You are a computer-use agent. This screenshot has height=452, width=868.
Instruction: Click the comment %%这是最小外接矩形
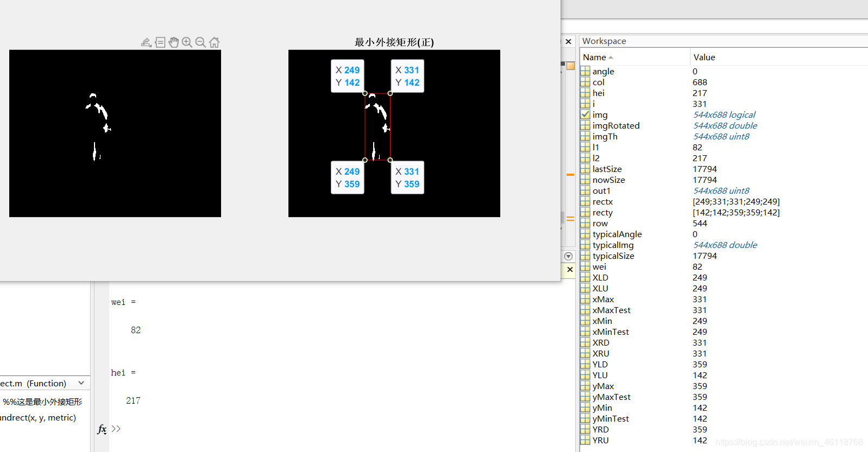click(42, 402)
